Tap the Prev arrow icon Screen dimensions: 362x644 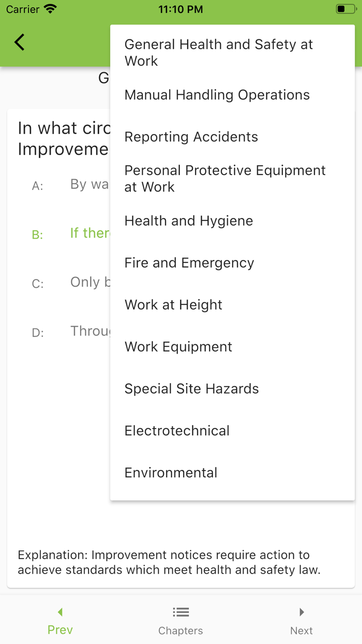click(60, 611)
